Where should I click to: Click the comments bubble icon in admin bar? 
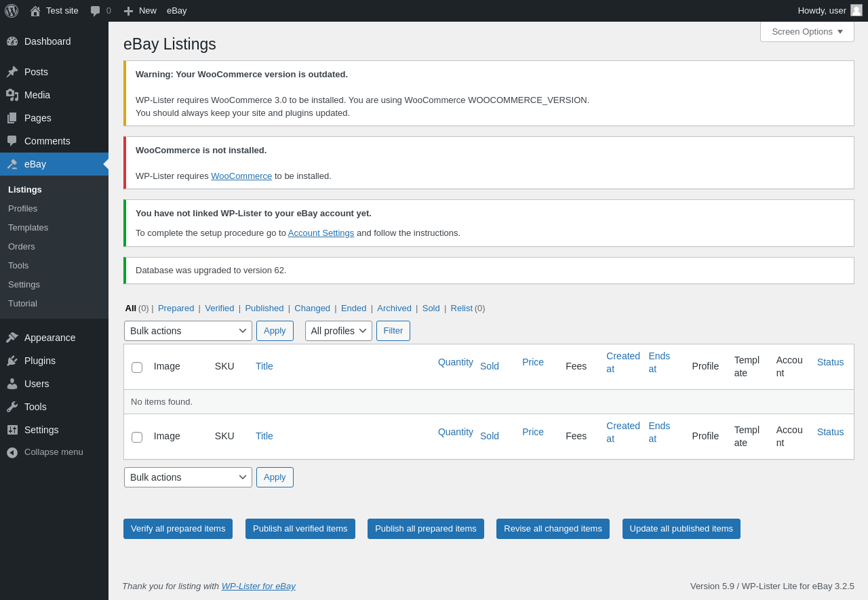(96, 11)
